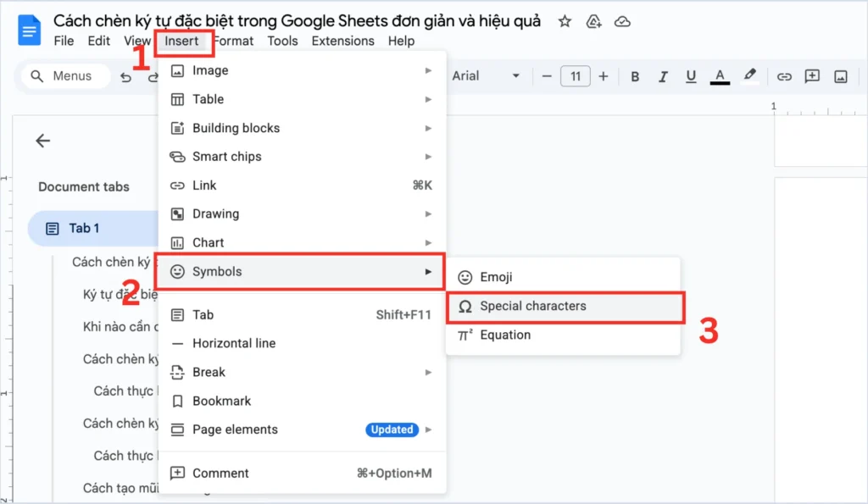The width and height of the screenshot is (868, 504).
Task: Close the document tabs panel with back arrow
Action: (42, 141)
